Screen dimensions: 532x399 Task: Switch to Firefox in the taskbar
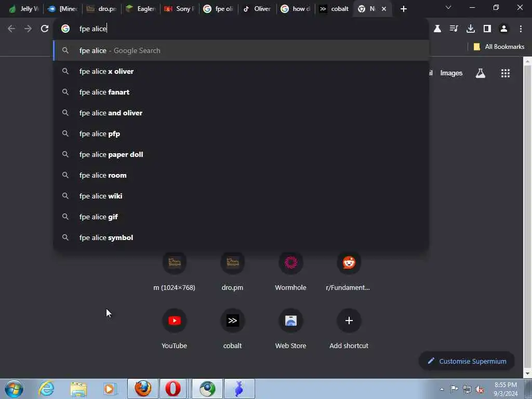(143, 389)
